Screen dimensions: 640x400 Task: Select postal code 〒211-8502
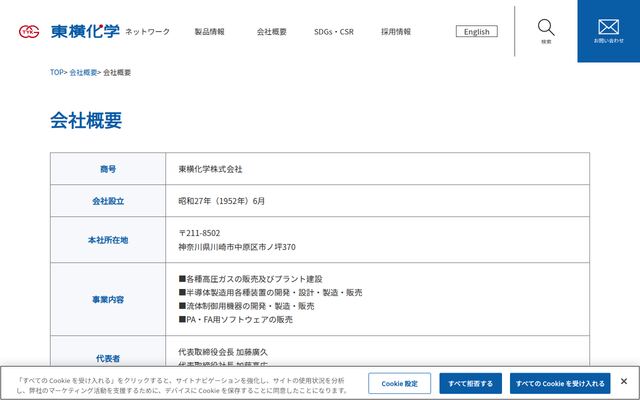pos(199,233)
